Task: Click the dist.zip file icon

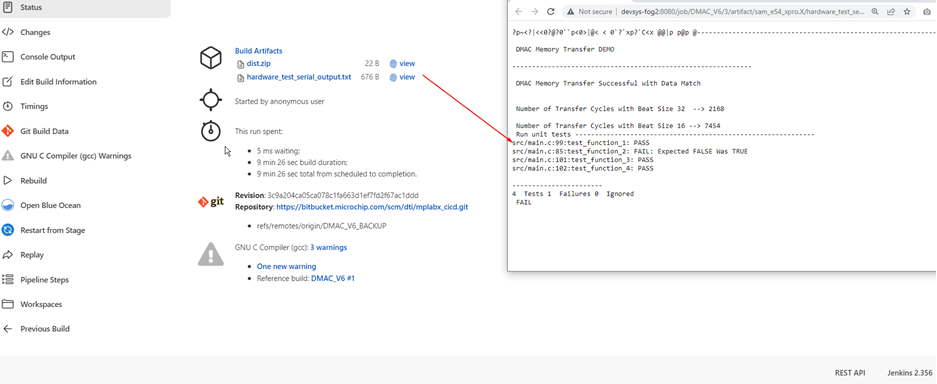Action: click(240, 63)
